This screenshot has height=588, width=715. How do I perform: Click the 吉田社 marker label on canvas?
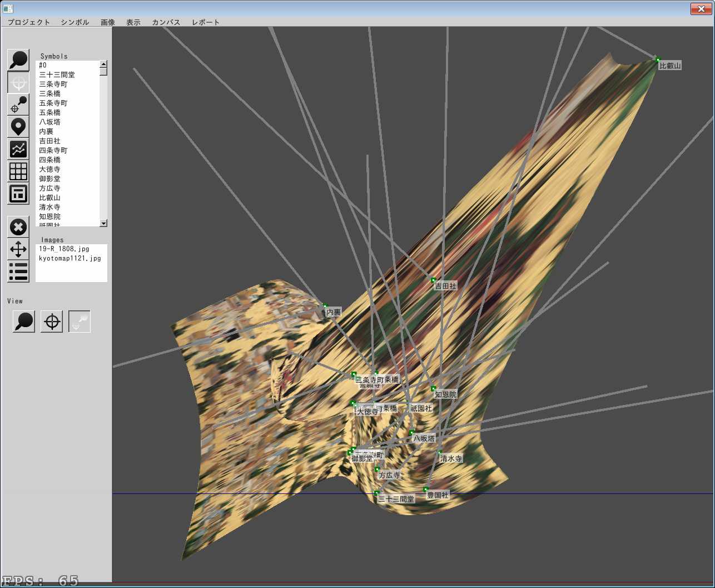tap(445, 286)
